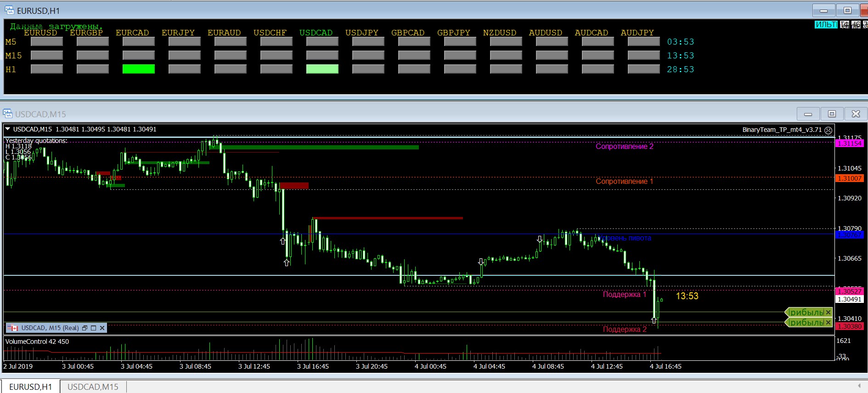Toggle the EURCAD H1 signal indicator

[138, 69]
